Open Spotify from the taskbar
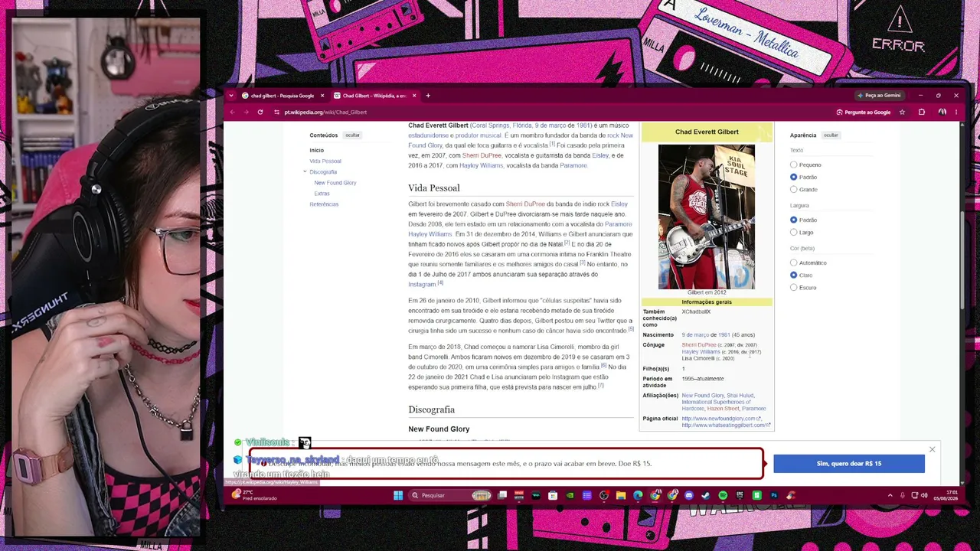 tap(723, 495)
